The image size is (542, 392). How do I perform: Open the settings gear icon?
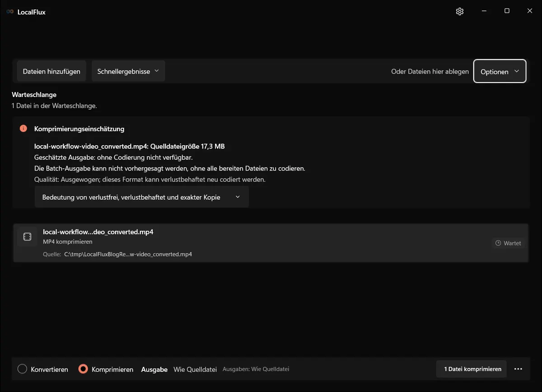coord(460,11)
